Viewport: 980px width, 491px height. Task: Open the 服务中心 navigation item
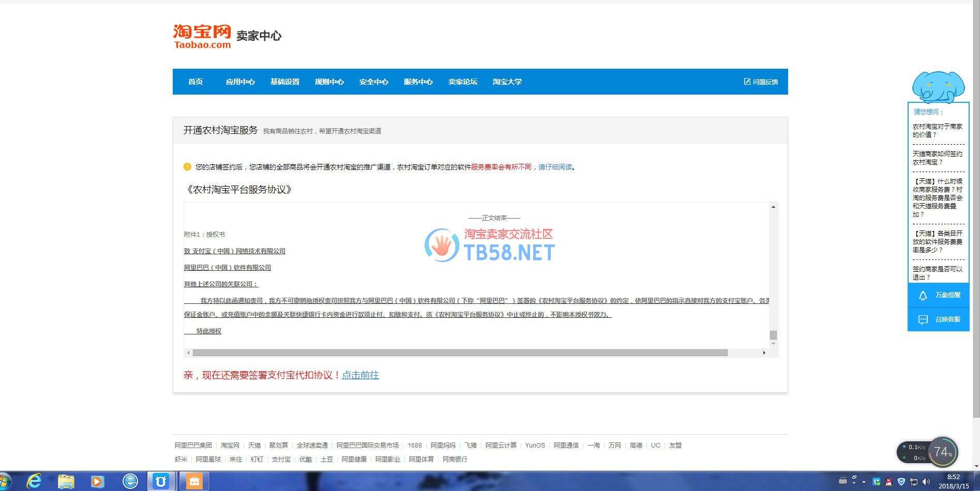point(418,82)
